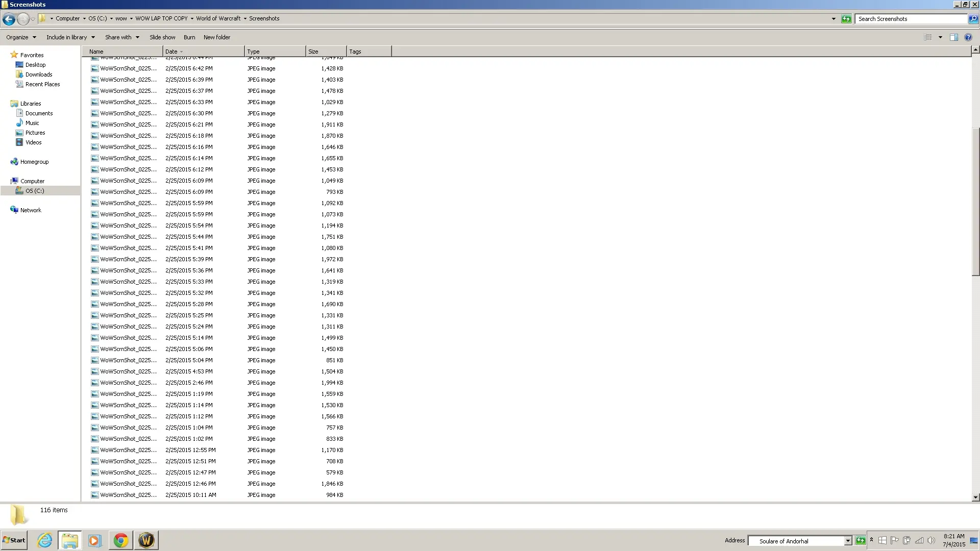Screen dimensions: 980x551
Task: Select the file sized 793 KB
Action: tap(217, 192)
